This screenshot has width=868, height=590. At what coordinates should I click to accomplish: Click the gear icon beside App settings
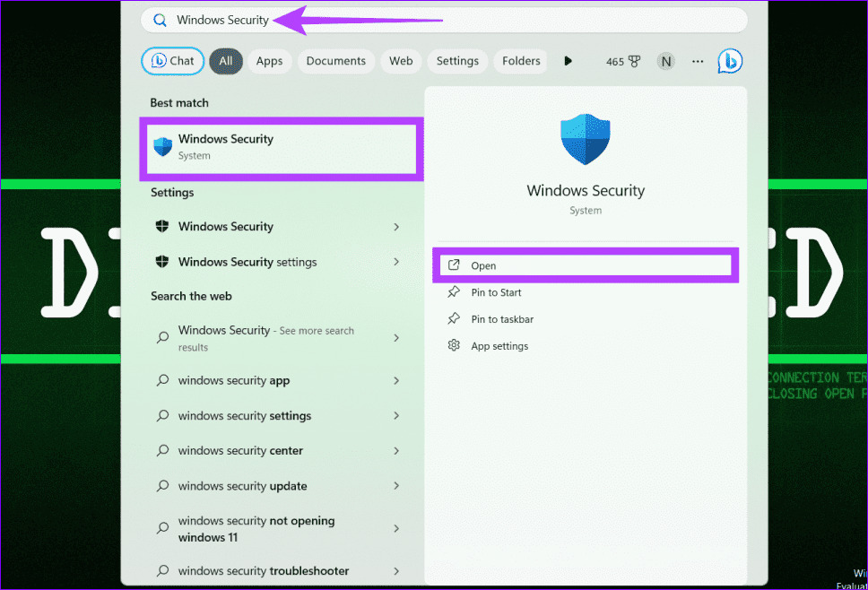[454, 345]
